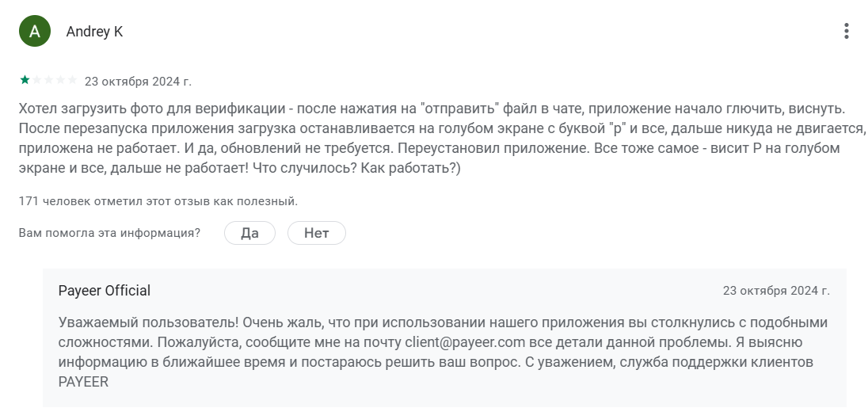Click the "Уважаемый пользователь!" reply greeting

[x=149, y=322]
